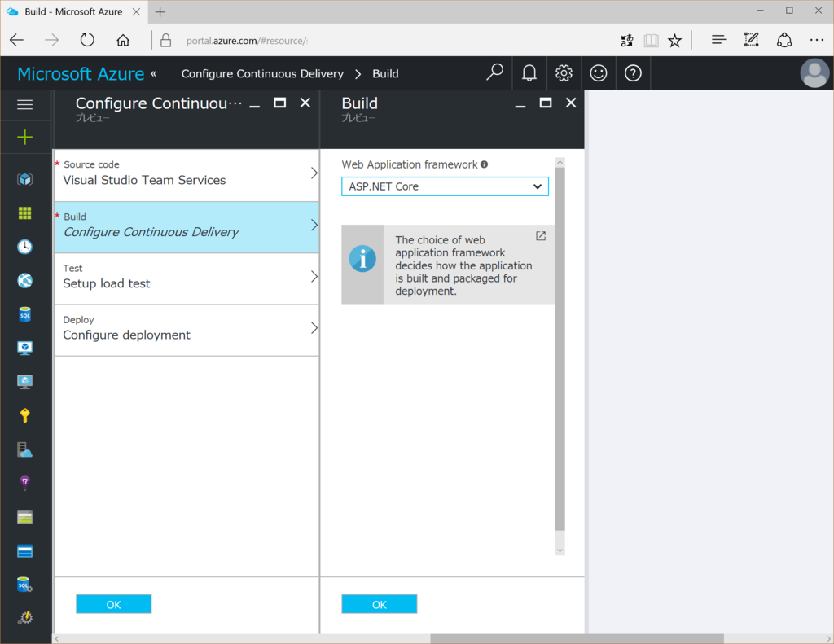This screenshot has height=644, width=834.
Task: Open the notifications bell icon
Action: pyautogui.click(x=529, y=72)
